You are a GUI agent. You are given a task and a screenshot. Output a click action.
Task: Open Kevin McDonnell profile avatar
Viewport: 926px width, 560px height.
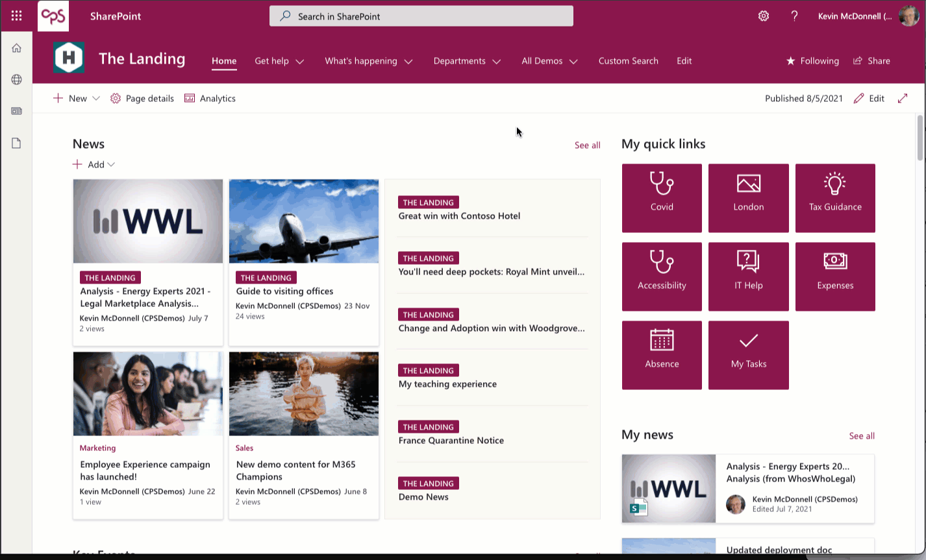[908, 16]
